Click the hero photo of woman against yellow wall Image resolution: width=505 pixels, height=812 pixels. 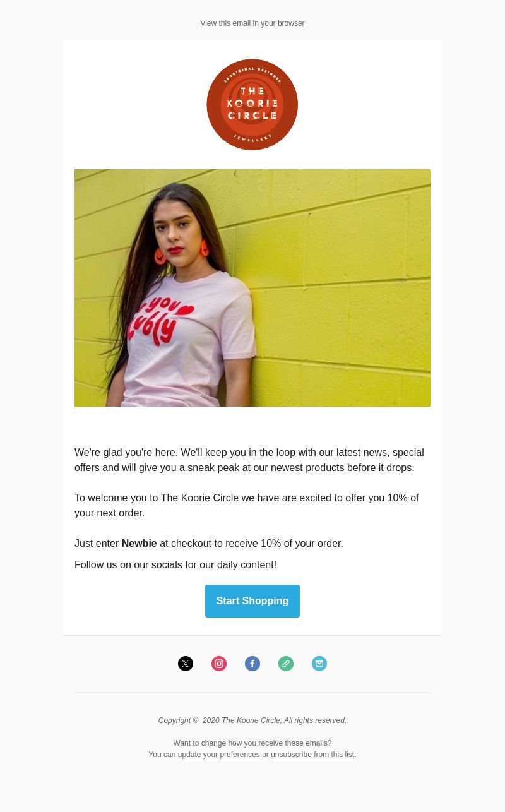point(252,288)
